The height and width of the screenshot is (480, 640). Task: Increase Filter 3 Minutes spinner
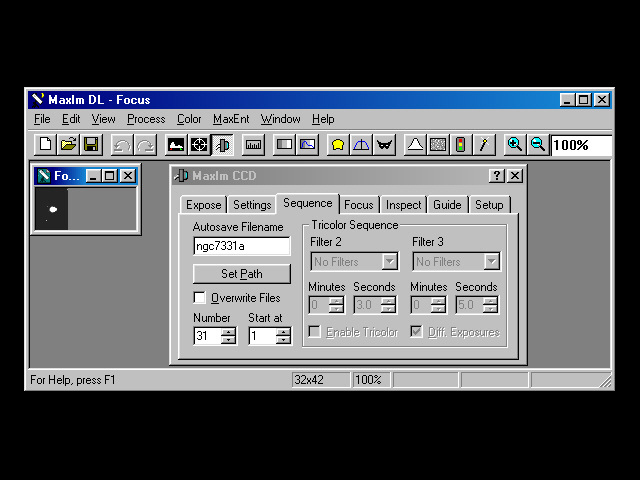[x=438, y=301]
